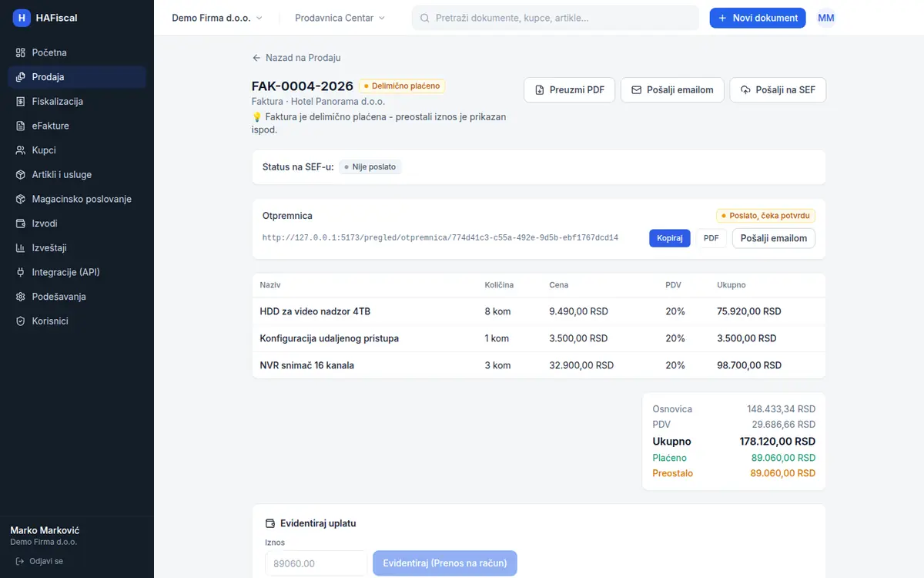Click the MM user avatar

tap(826, 18)
